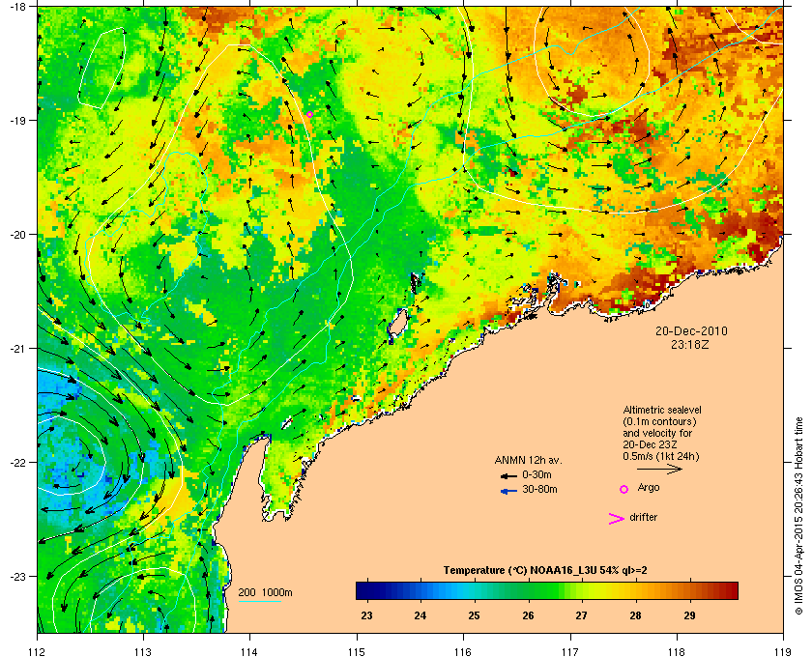The image size is (812, 657).
Task: Click the '30-80m' legend label
Action: [x=539, y=489]
